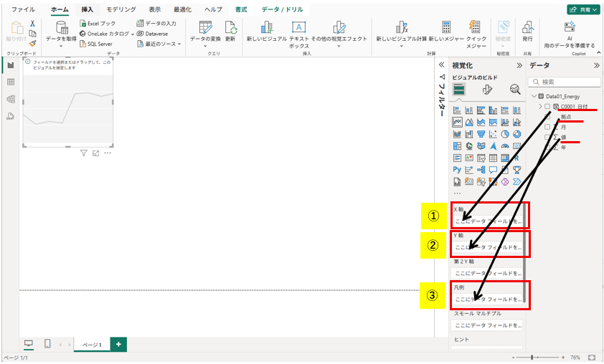Viewport: 604px width, 364px height.
Task: Select the trophy metrics visual
Action: 517,170
